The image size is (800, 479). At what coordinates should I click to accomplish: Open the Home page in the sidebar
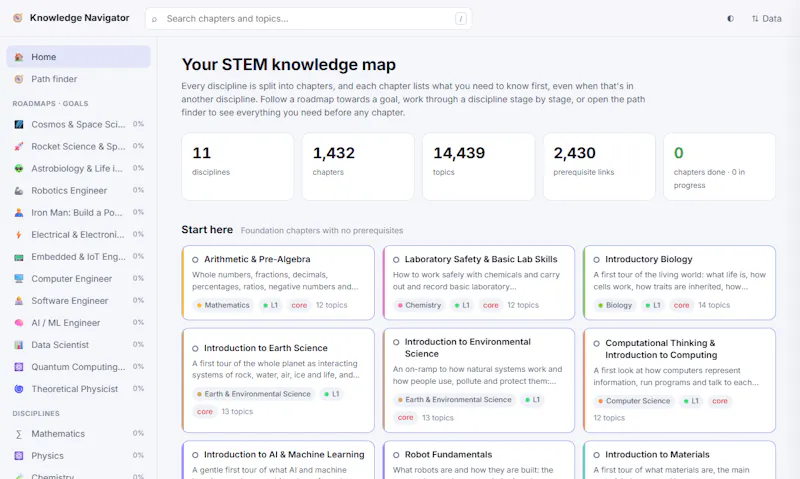[78, 57]
